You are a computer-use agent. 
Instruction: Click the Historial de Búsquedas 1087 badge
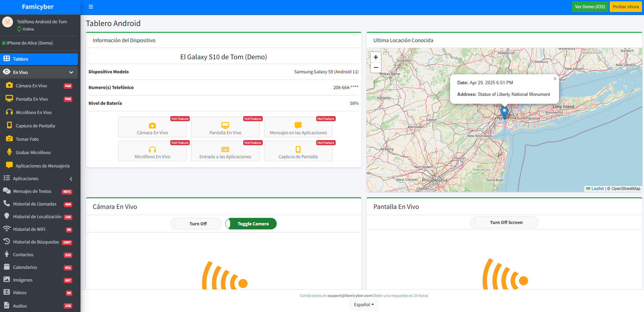[67, 242]
